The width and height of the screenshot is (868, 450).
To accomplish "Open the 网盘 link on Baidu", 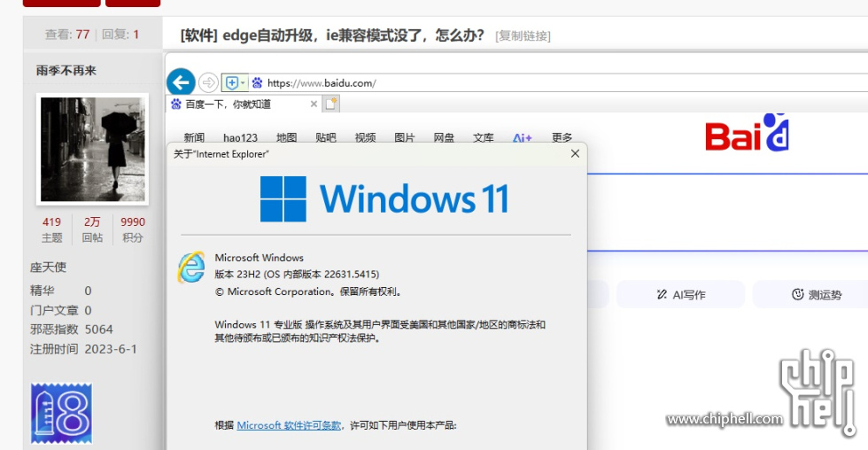I will click(x=444, y=137).
